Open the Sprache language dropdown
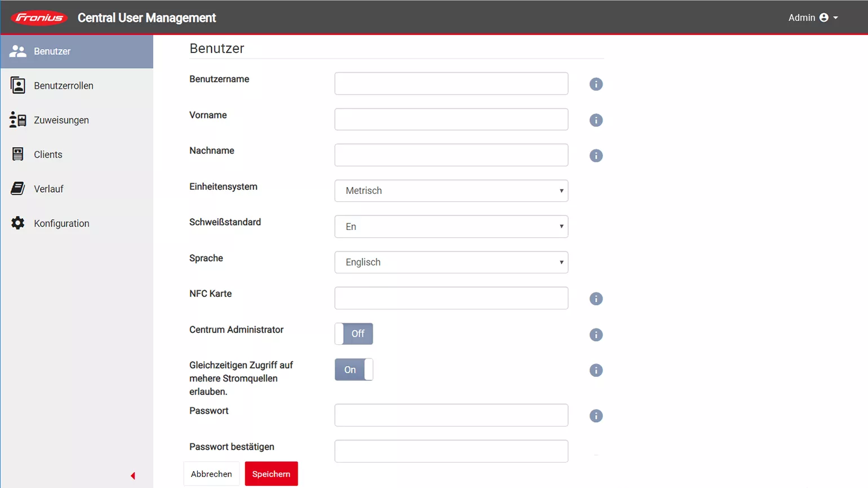868x488 pixels. click(451, 263)
